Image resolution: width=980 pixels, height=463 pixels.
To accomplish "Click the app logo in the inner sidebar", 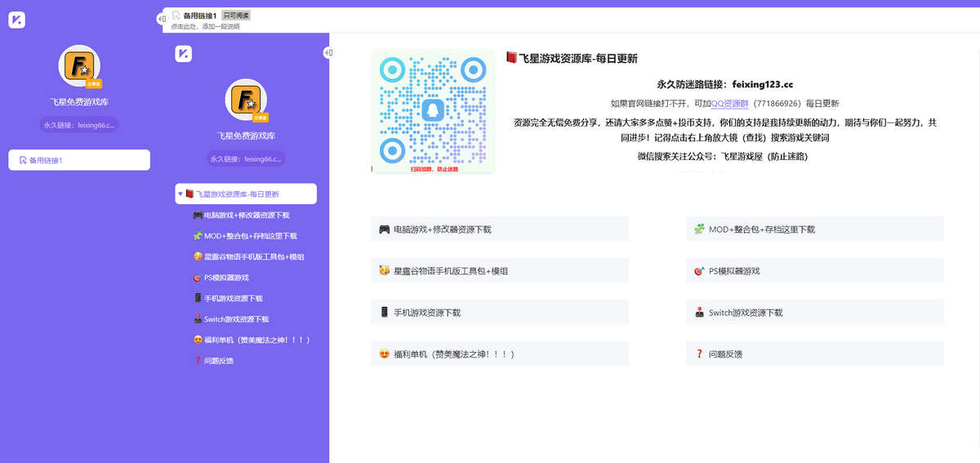I will point(183,54).
